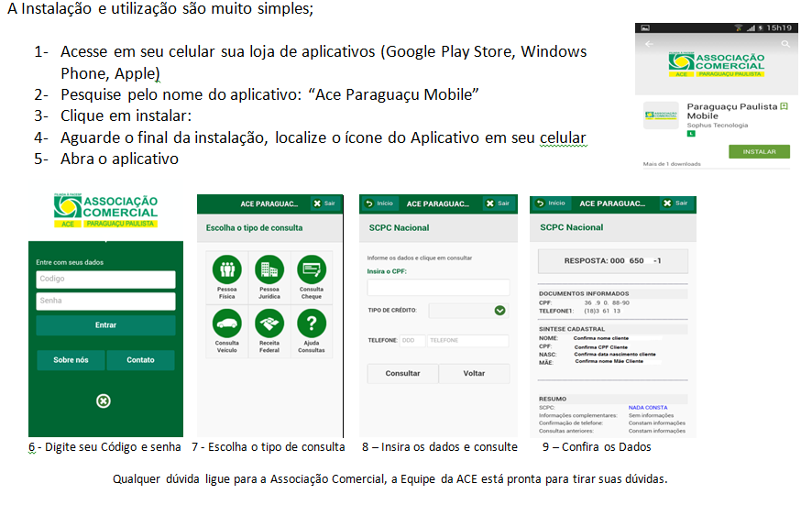Image resolution: width=812 pixels, height=505 pixels.
Task: Click the SCPC Nacional heading on results screen
Action: click(571, 227)
